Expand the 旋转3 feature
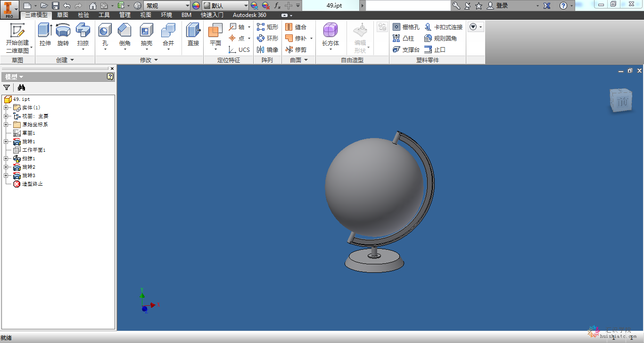The image size is (644, 343). (6, 175)
